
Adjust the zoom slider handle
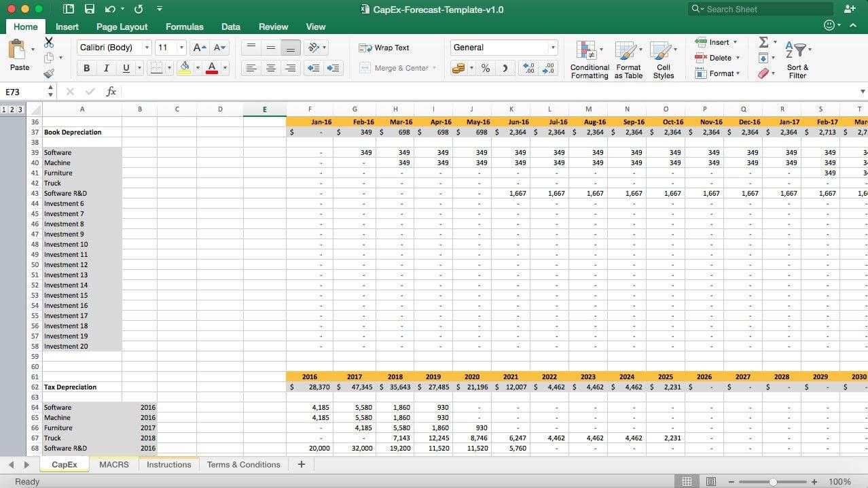point(773,482)
